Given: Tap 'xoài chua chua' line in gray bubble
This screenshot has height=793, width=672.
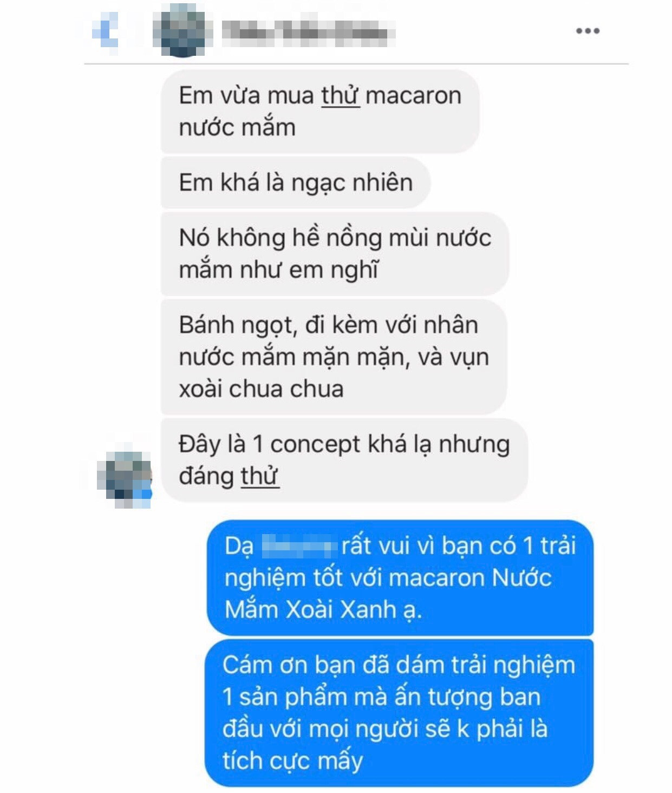Looking at the screenshot, I should tap(262, 389).
